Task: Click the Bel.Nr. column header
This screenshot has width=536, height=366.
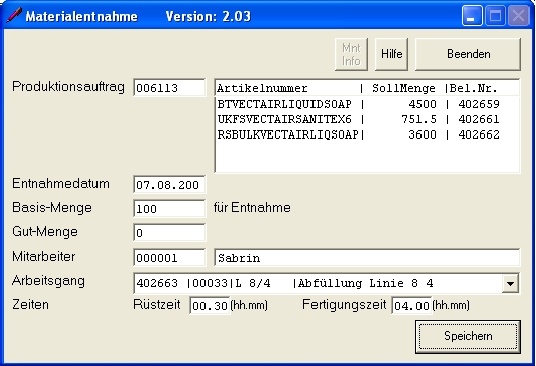Action: coord(473,88)
